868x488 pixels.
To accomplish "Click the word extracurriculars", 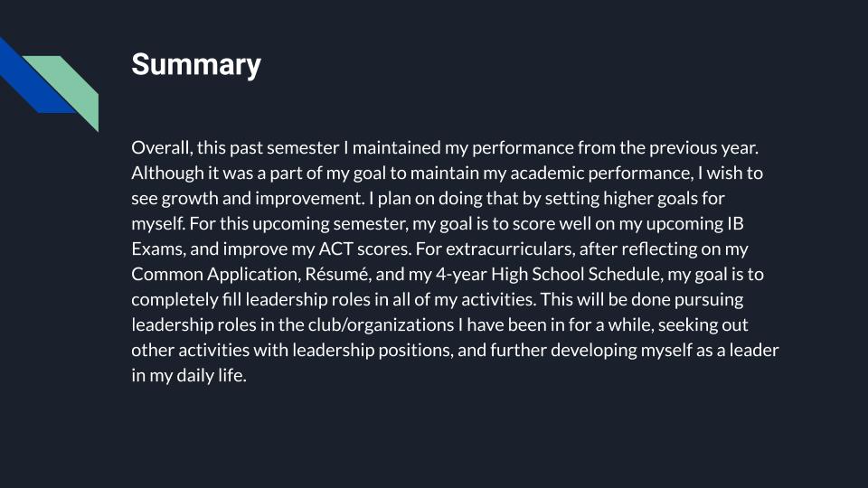I will pyautogui.click(x=509, y=249).
